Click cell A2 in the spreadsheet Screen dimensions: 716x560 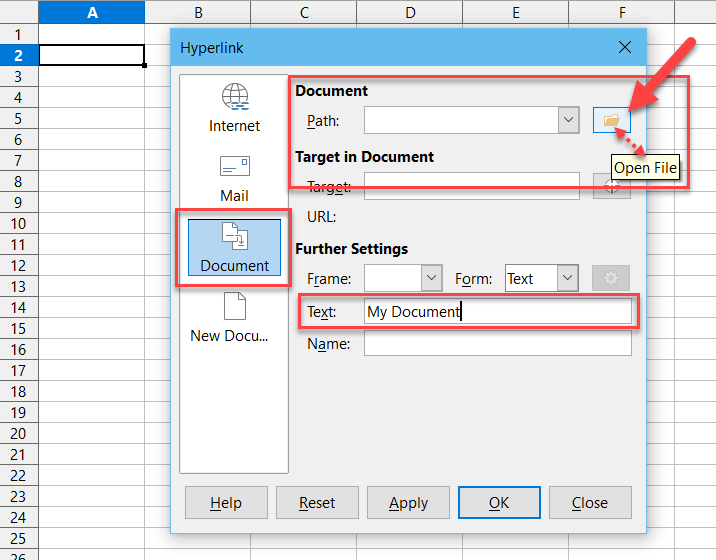pyautogui.click(x=92, y=55)
